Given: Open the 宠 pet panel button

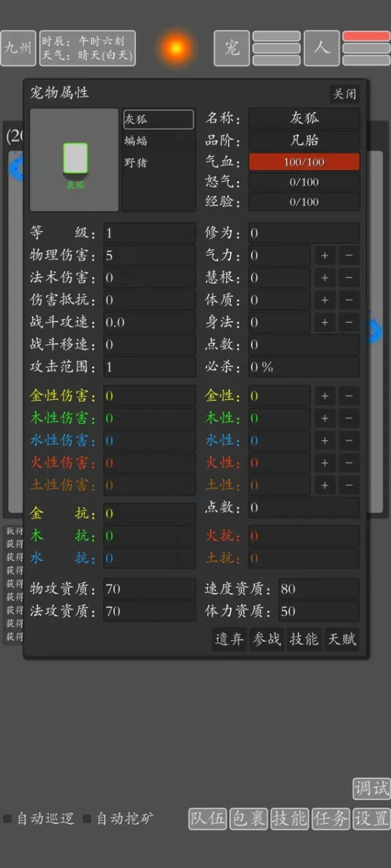Looking at the screenshot, I should [232, 48].
